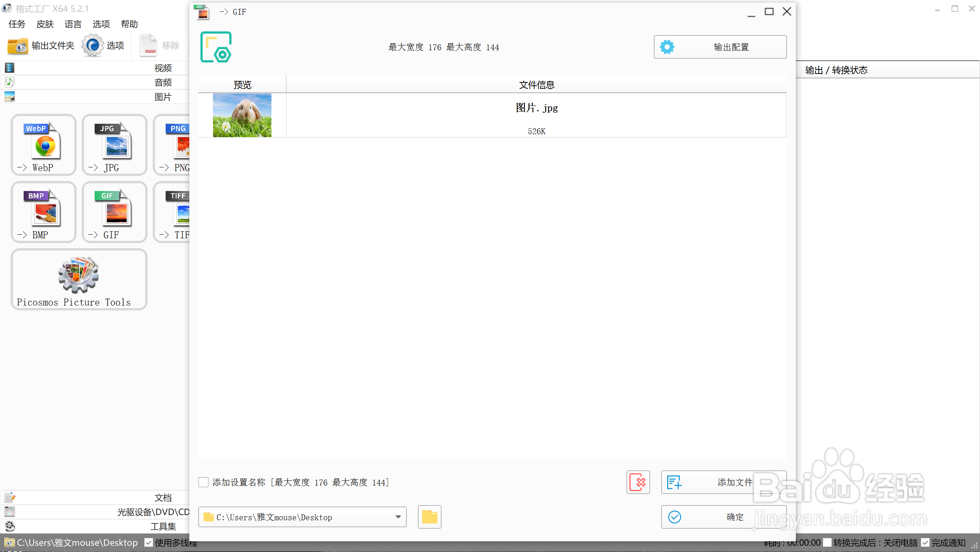This screenshot has height=552, width=980.
Task: Open the yellow browse output folder icon
Action: point(429,517)
